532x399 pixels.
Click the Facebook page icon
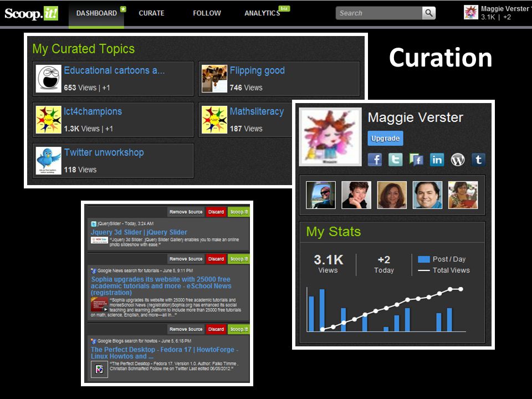tap(416, 160)
